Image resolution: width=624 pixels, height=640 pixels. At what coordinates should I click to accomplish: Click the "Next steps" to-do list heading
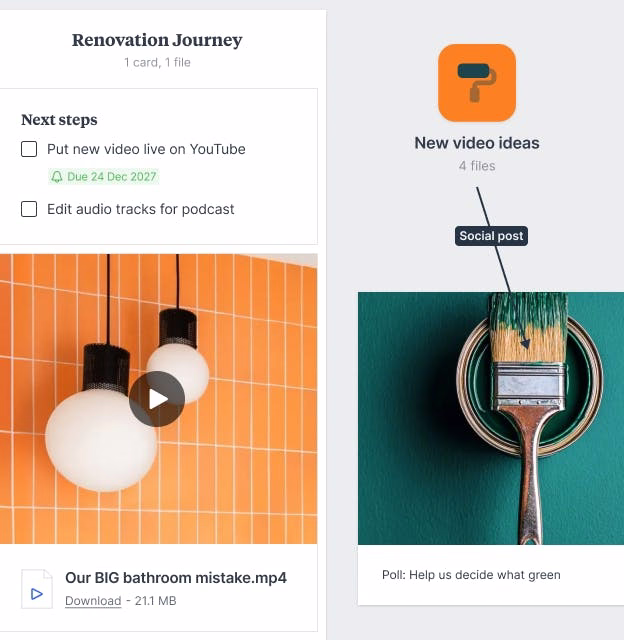(59, 120)
